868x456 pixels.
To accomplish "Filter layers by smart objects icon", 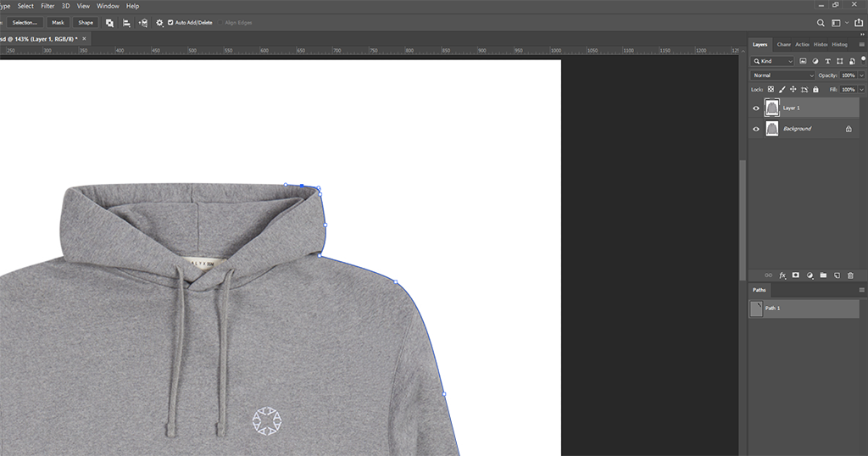I will click(852, 61).
